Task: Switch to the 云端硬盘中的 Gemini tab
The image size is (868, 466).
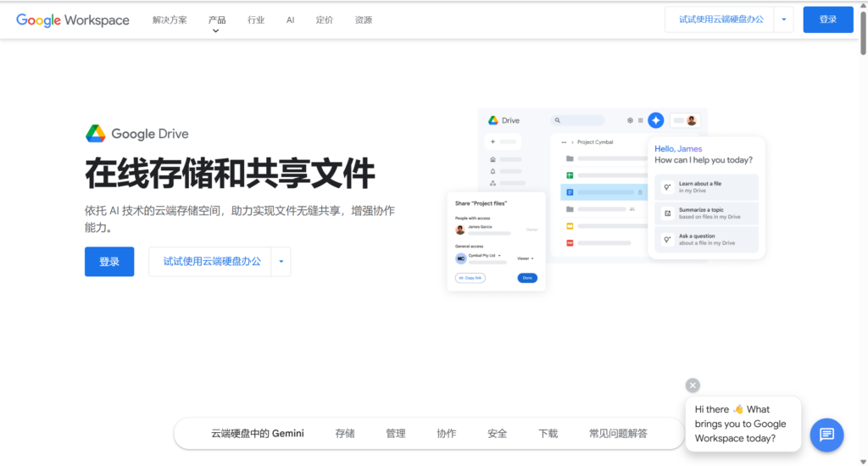Action: click(257, 433)
